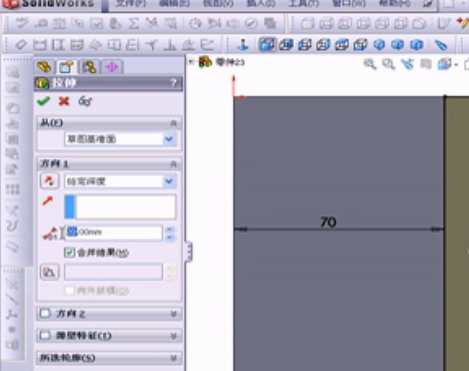
Task: Cancel the extrude with the red X
Action: (64, 101)
